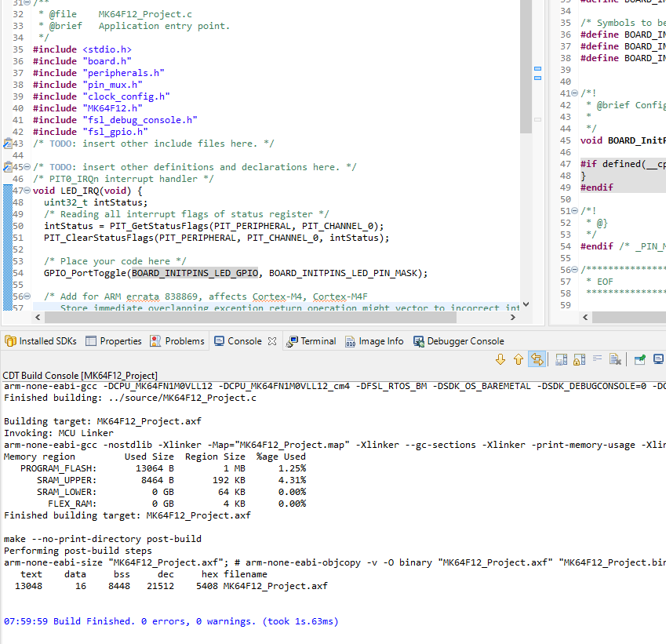Collapse the comment fold at line 45
Viewport: 666px width, 644px height.
point(27,166)
